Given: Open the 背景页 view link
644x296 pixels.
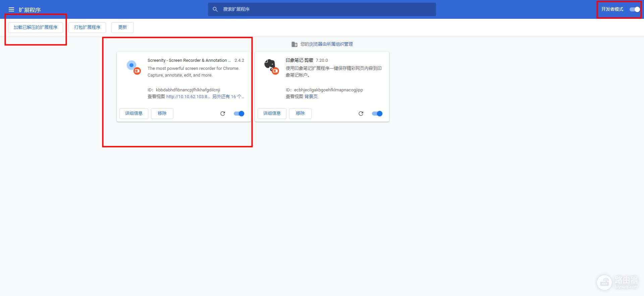Looking at the screenshot, I should (x=311, y=97).
